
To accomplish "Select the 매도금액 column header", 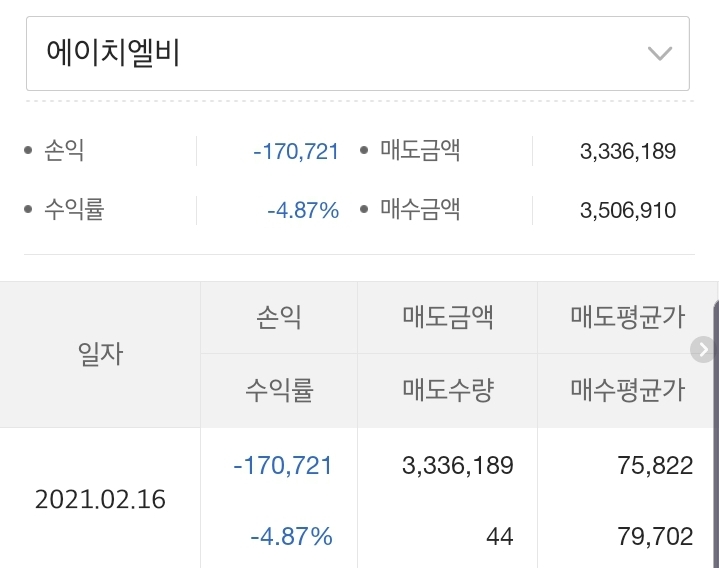I will pyautogui.click(x=448, y=318).
